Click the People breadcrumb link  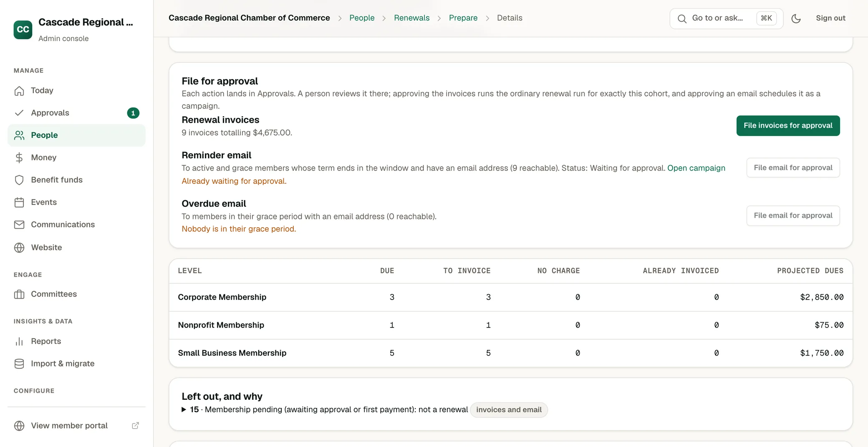pos(362,18)
